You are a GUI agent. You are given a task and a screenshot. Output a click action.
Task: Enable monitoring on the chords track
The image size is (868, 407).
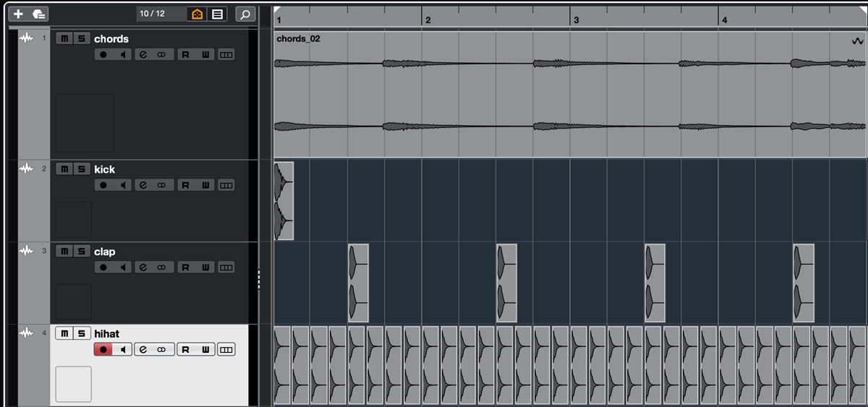click(122, 54)
